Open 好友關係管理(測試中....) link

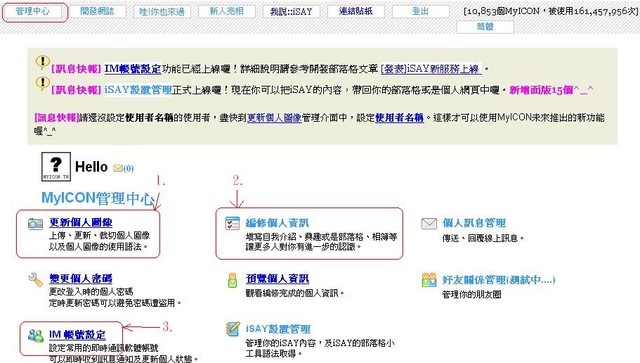[x=499, y=280]
